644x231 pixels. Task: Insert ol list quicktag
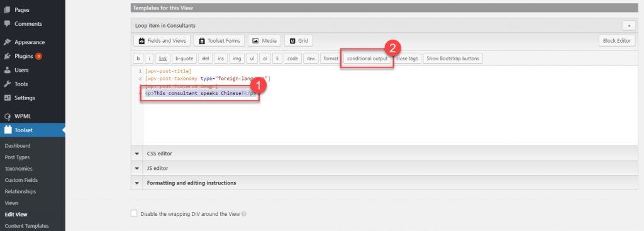(x=265, y=59)
